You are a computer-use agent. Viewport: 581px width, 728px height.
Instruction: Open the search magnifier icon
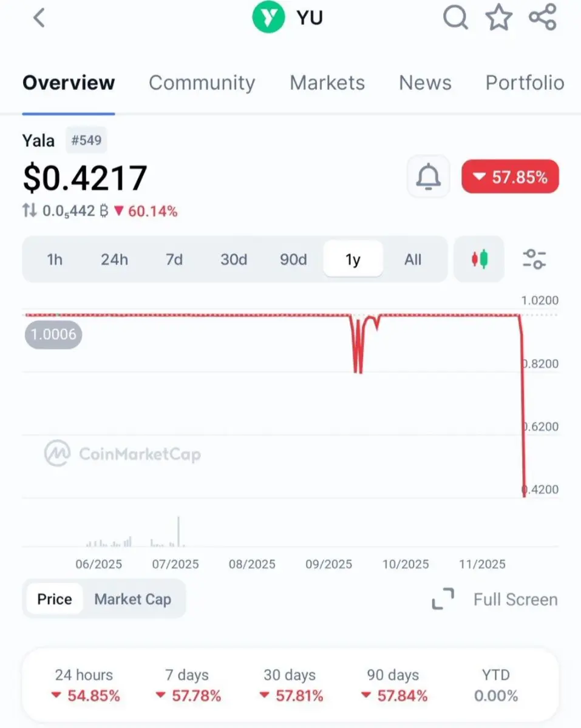pyautogui.click(x=455, y=18)
